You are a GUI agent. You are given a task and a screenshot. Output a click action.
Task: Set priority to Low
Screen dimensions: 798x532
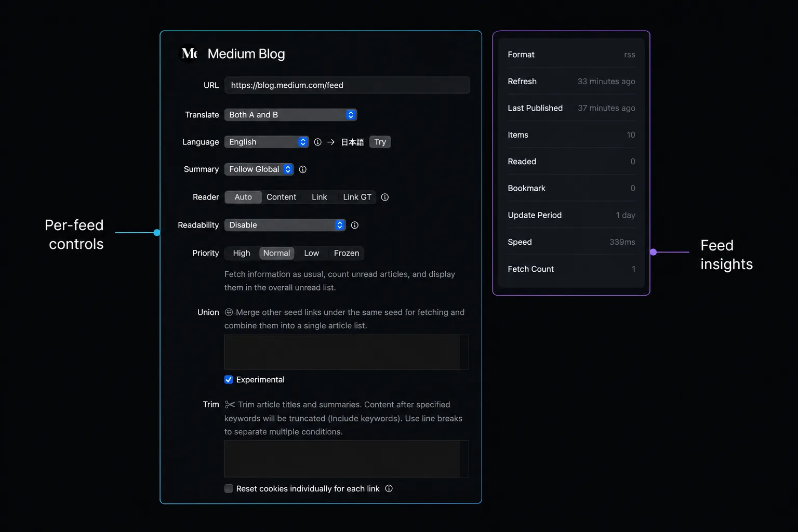312,253
